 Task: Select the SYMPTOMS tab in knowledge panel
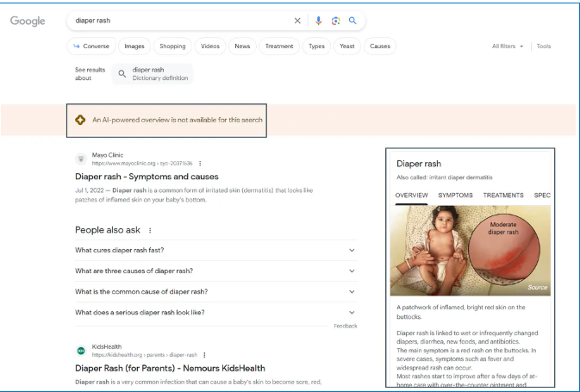click(455, 196)
